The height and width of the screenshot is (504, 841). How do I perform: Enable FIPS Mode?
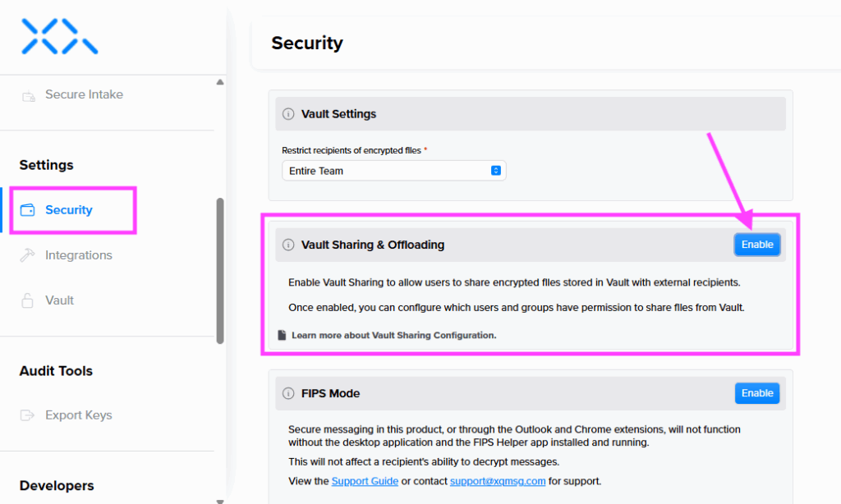[x=756, y=393]
